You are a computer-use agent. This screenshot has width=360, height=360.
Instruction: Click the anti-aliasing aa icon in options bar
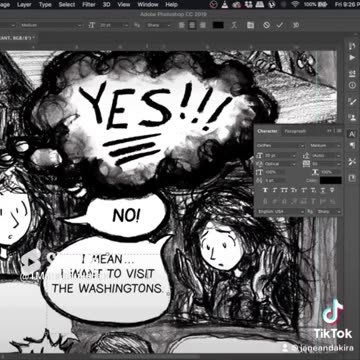pos(137,25)
